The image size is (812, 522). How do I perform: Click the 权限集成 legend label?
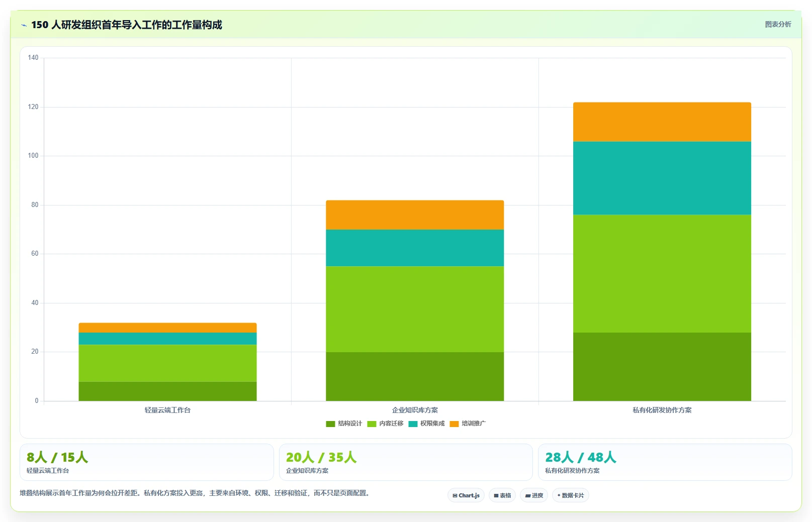432,424
